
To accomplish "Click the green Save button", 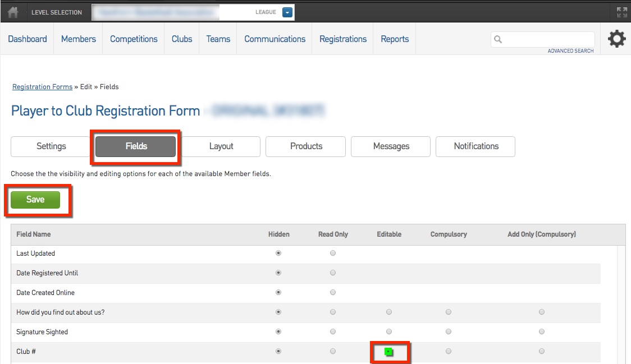I will pyautogui.click(x=35, y=200).
